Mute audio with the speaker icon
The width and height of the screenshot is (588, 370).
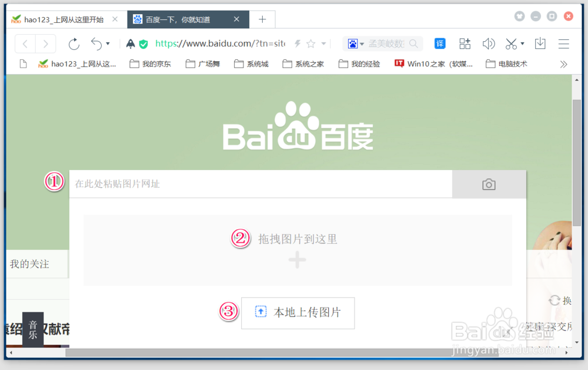pos(489,44)
